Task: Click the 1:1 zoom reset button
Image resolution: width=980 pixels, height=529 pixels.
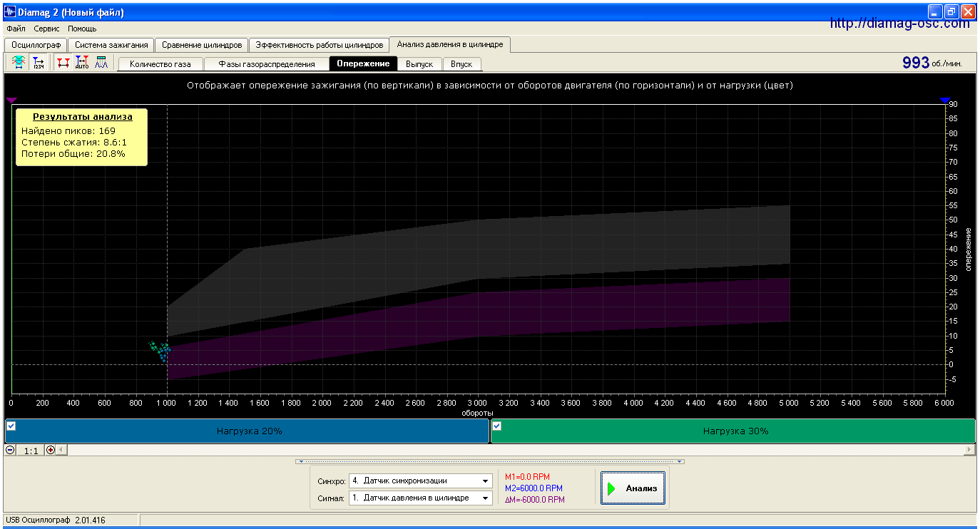Action: [31, 450]
